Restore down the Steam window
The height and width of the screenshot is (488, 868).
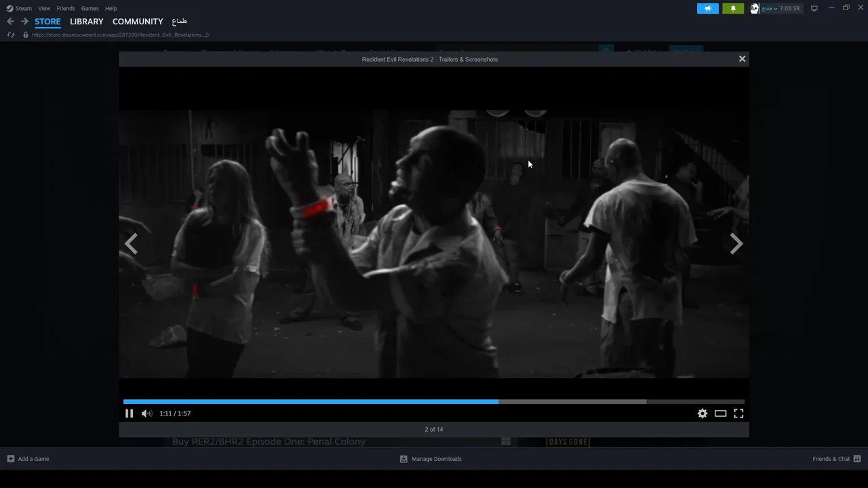(846, 8)
